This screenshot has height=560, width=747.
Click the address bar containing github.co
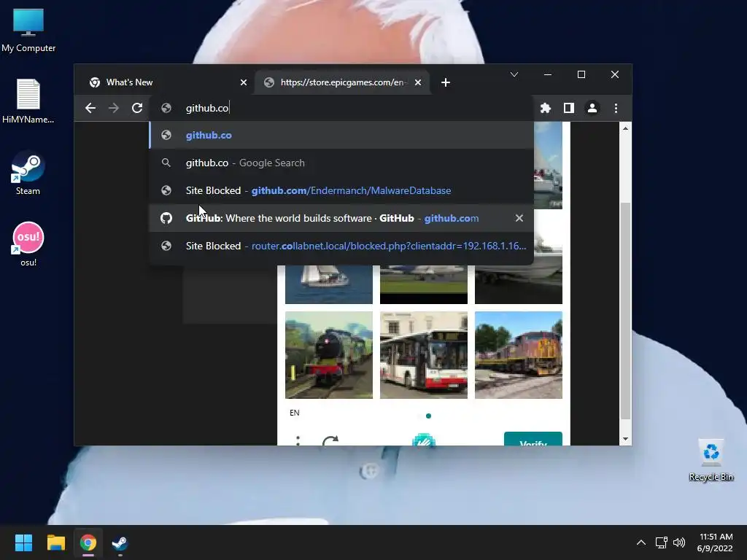(x=341, y=108)
